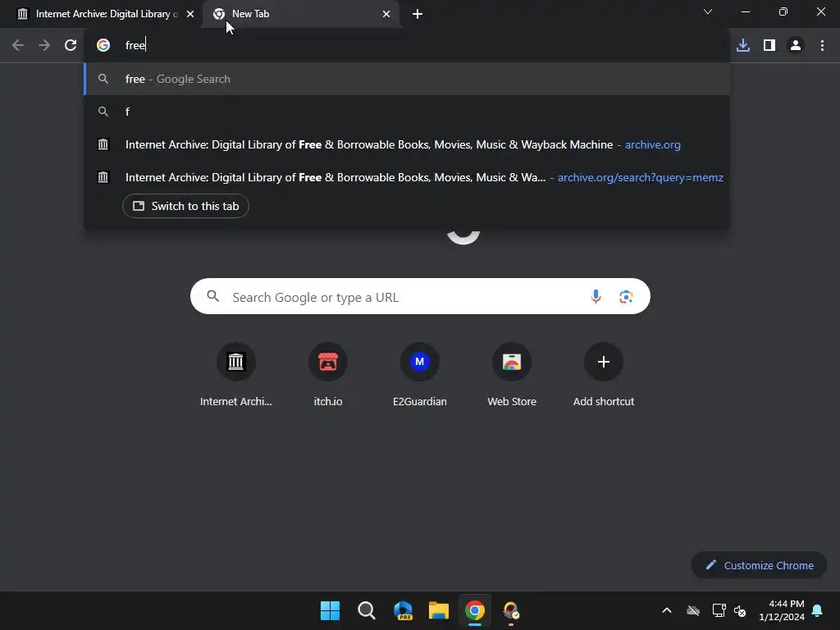Click the network status tray icon

(x=719, y=610)
